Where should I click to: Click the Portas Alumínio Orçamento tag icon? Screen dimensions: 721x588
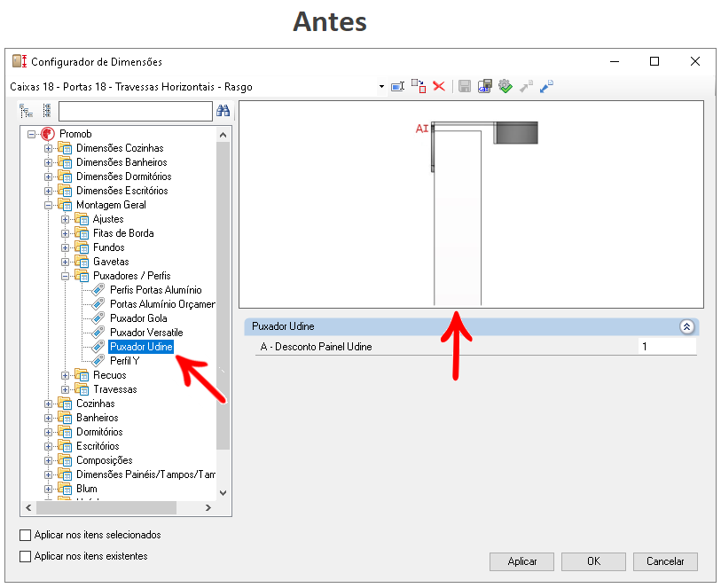point(98,304)
